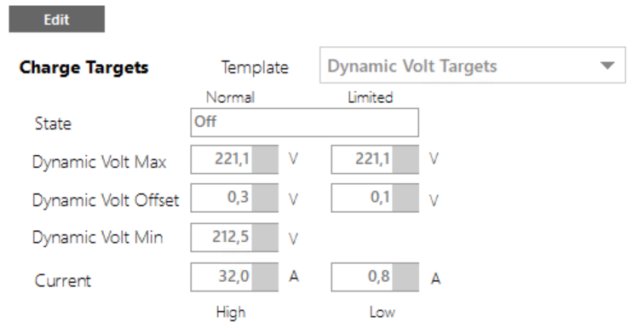Viewport: 644px width, 328px height.
Task: Click Limited Dynamic Volt Max value field
Action: click(x=362, y=158)
